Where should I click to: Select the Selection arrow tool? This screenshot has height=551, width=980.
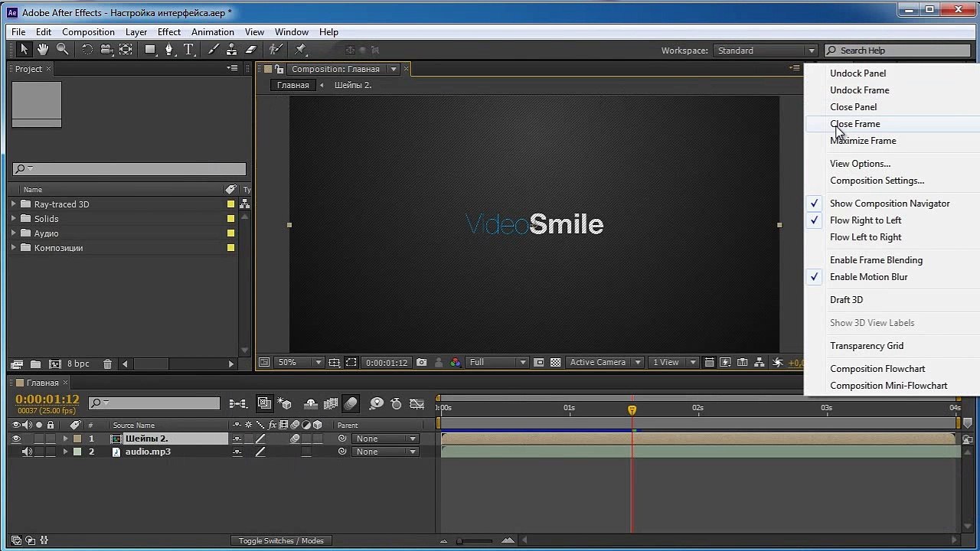click(24, 50)
